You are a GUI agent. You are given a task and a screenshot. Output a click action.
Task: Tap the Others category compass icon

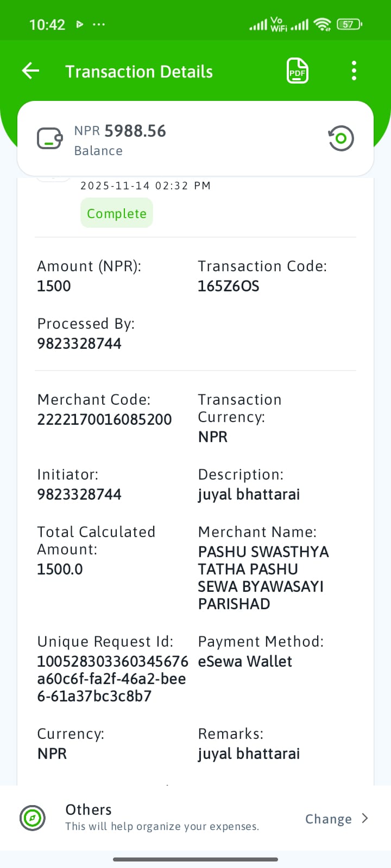point(32,818)
